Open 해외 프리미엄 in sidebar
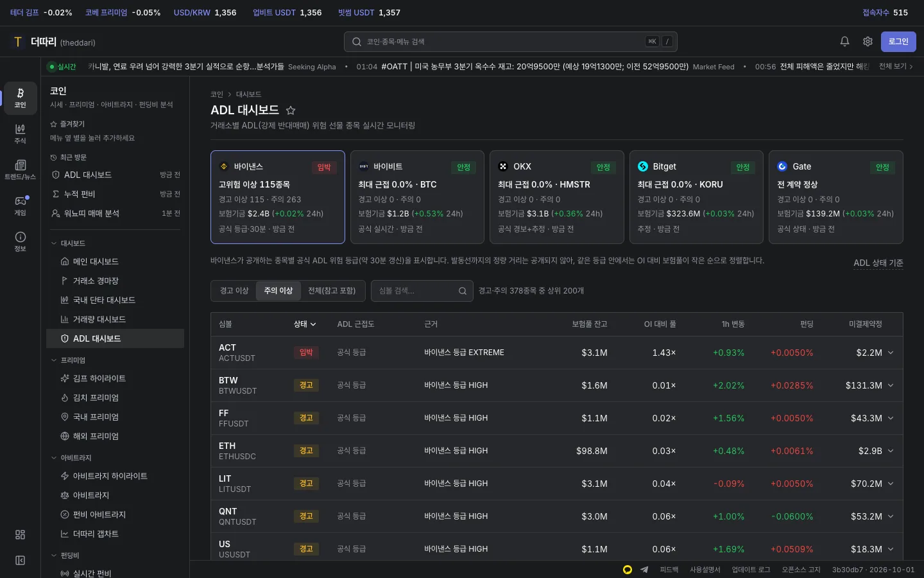924x578 pixels. [116, 436]
